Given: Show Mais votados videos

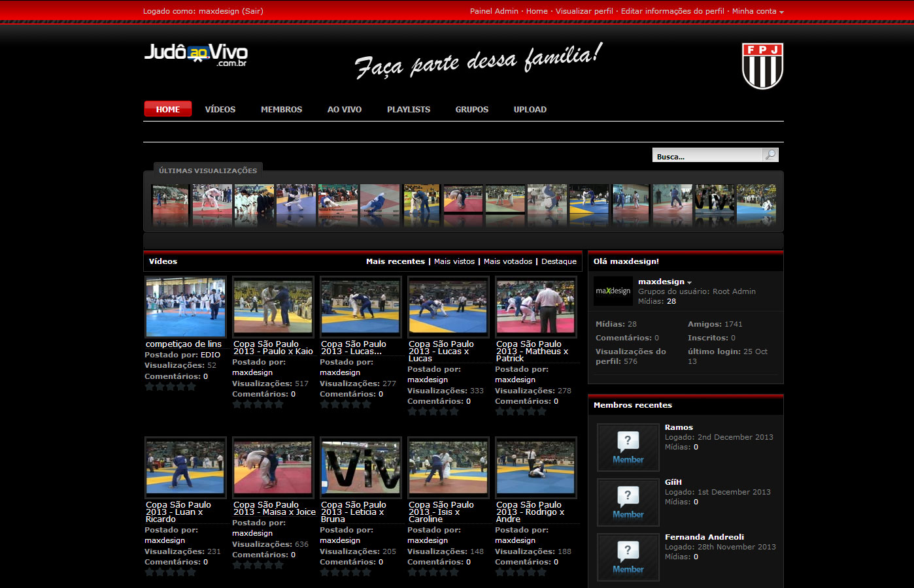Looking at the screenshot, I should click(x=508, y=261).
